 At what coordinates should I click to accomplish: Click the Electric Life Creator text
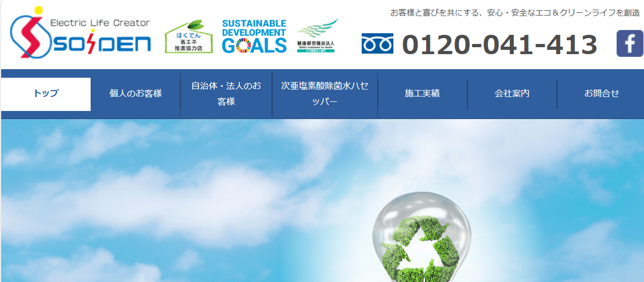100,23
